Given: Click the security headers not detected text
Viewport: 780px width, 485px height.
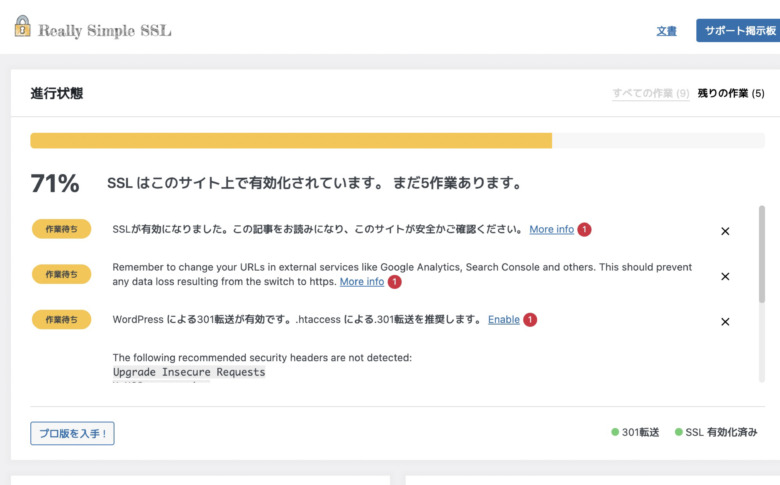Looking at the screenshot, I should (x=262, y=358).
